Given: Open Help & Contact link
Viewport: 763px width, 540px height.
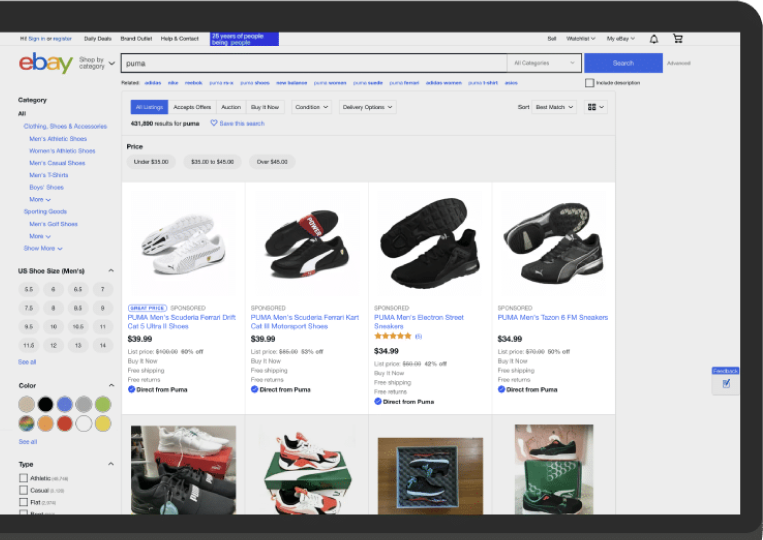Looking at the screenshot, I should click(x=180, y=38).
